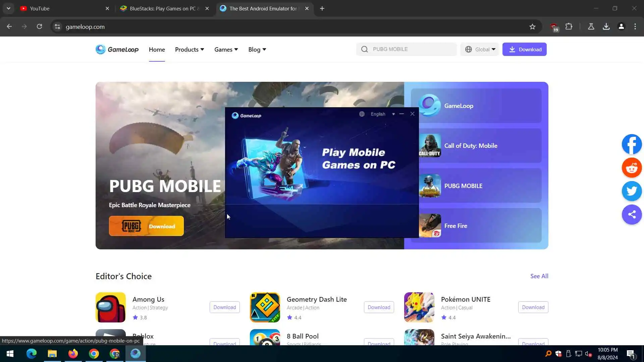Click See All for Editor's Choice
The image size is (644, 362).
tap(539, 276)
